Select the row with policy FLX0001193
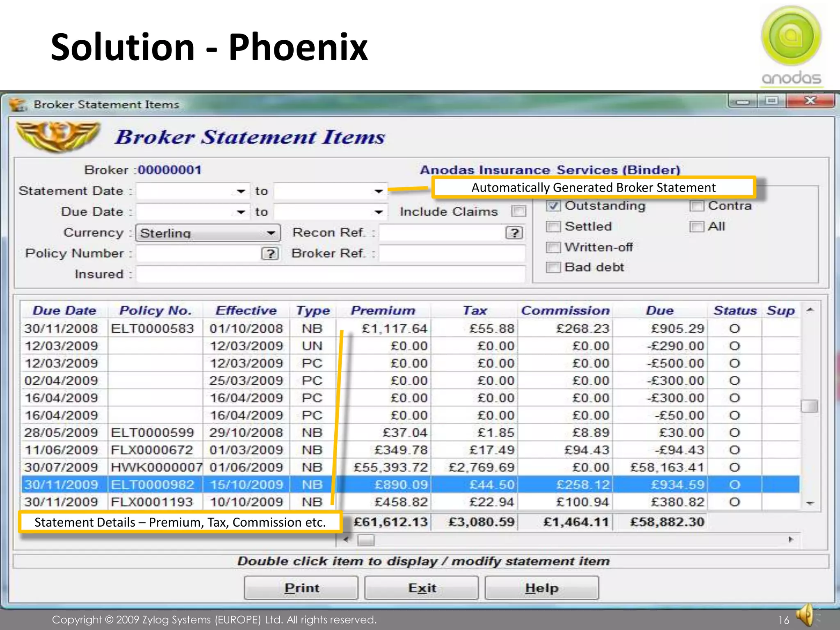This screenshot has width=840, height=630. (410, 502)
